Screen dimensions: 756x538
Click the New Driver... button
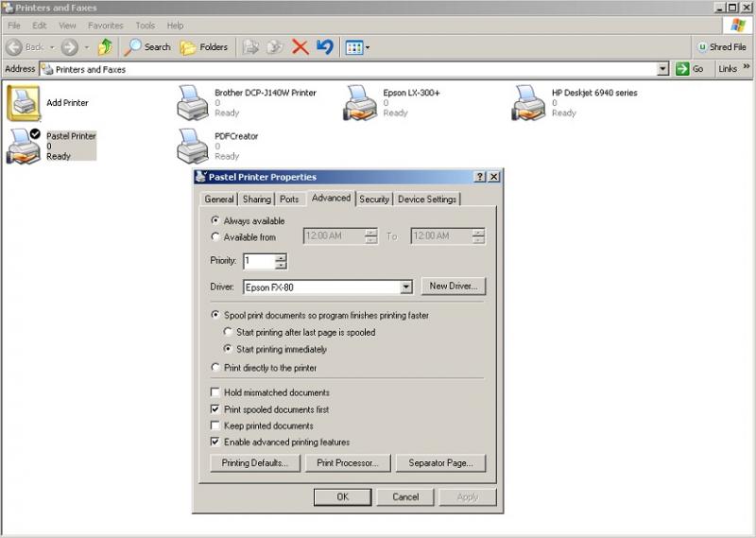(x=455, y=286)
